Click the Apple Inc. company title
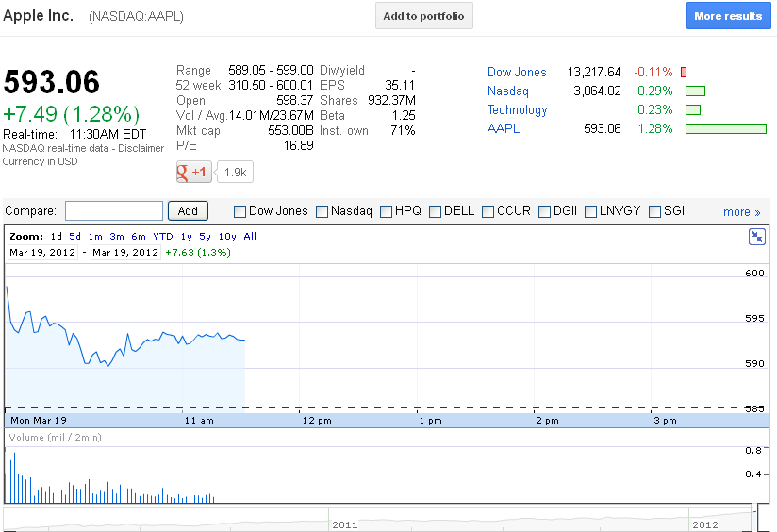This screenshot has width=777, height=532. pos(38,16)
